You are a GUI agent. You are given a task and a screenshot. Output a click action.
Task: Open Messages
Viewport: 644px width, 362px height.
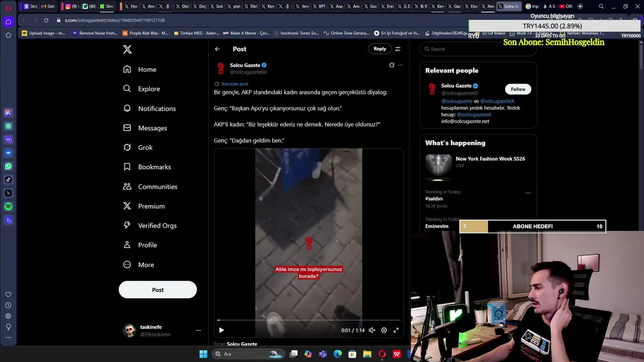tap(145, 128)
